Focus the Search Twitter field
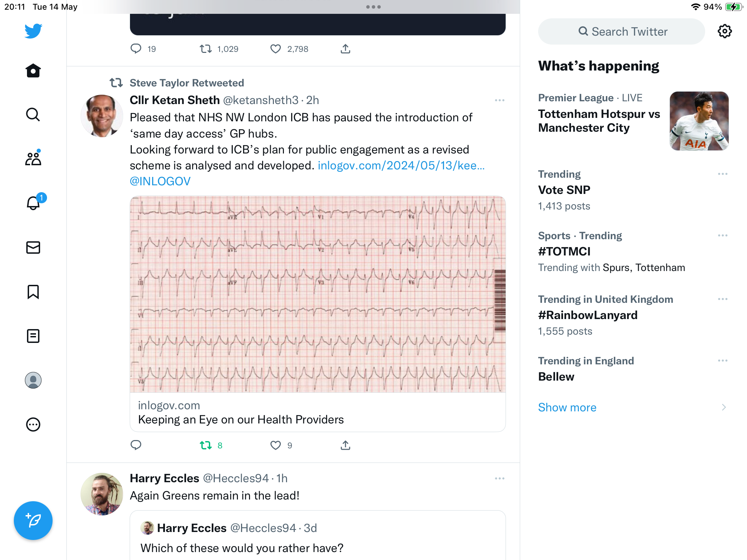This screenshot has width=747, height=560. click(x=621, y=31)
